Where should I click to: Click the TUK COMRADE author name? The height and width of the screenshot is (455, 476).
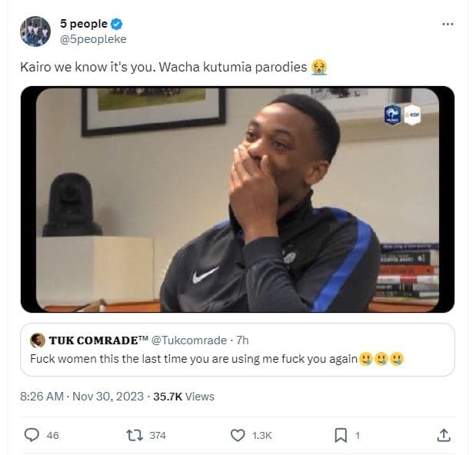[x=99, y=340]
